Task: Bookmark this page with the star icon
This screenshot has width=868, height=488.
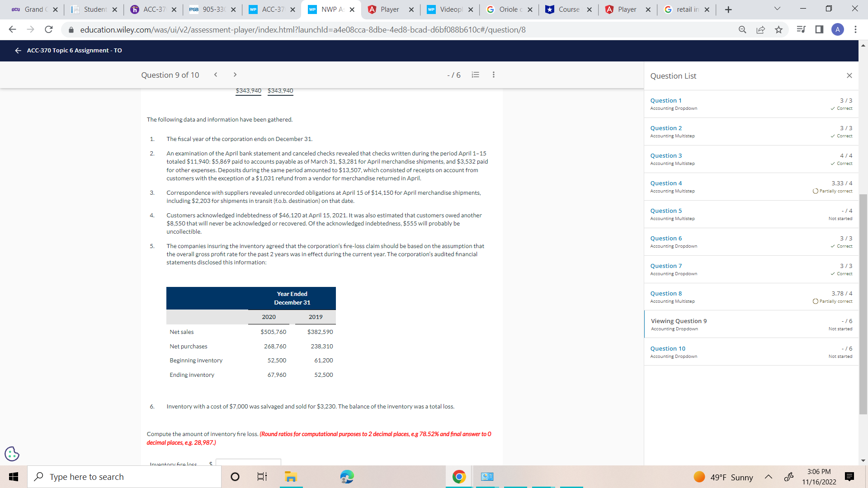Action: click(x=779, y=29)
